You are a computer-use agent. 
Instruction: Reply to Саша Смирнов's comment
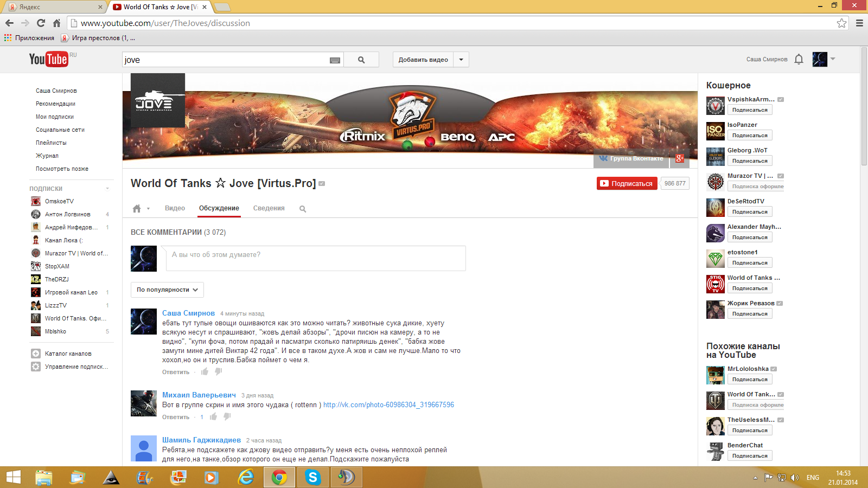(x=176, y=372)
